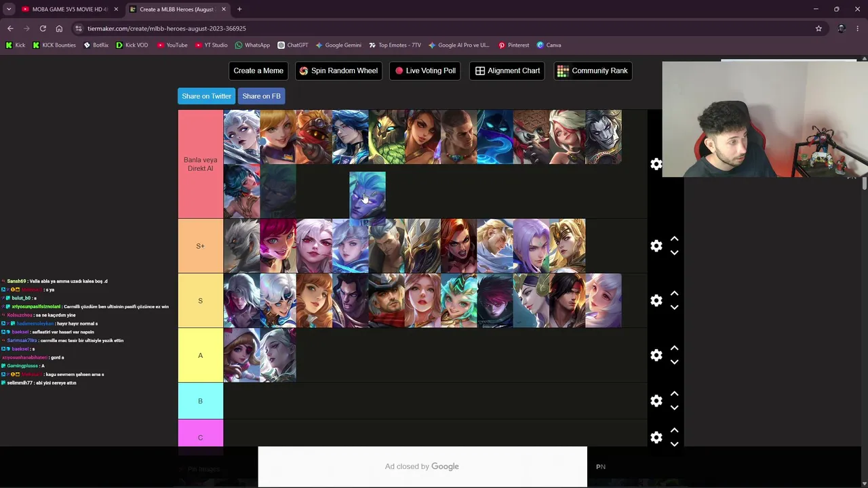Focus the tiermaker.com address bar
The image size is (868, 488).
(x=448, y=28)
